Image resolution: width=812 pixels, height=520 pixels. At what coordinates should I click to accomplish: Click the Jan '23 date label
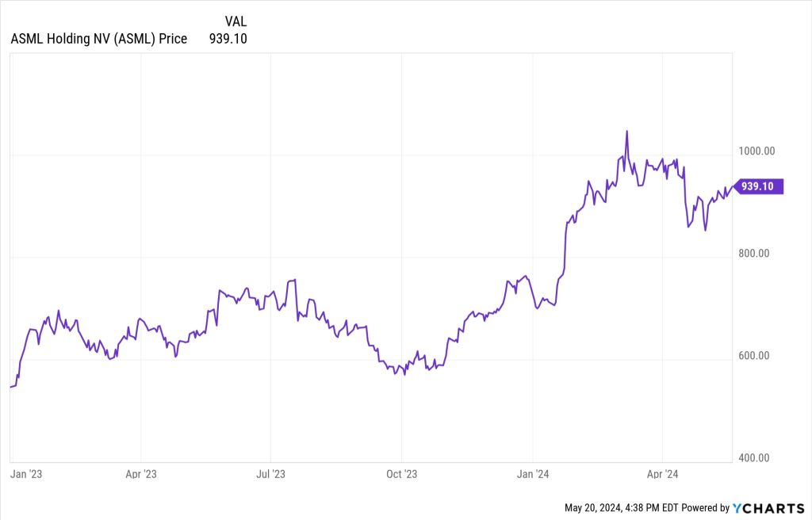(x=25, y=474)
